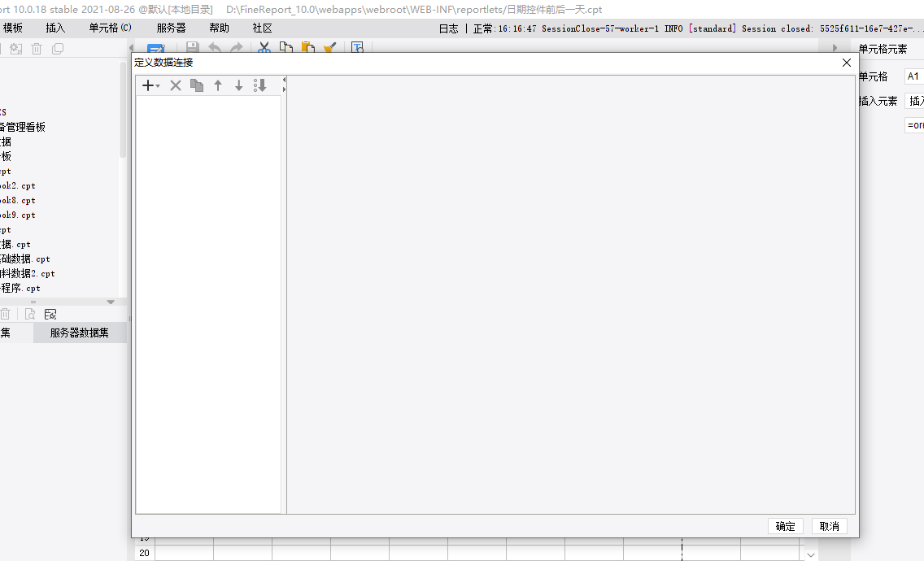The image size is (924, 561).
Task: Select the 础数据.cpt file in tree
Action: (25, 259)
